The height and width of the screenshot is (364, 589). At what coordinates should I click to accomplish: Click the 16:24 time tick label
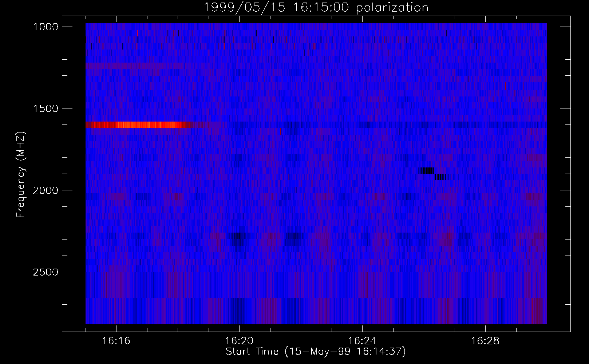363,341
